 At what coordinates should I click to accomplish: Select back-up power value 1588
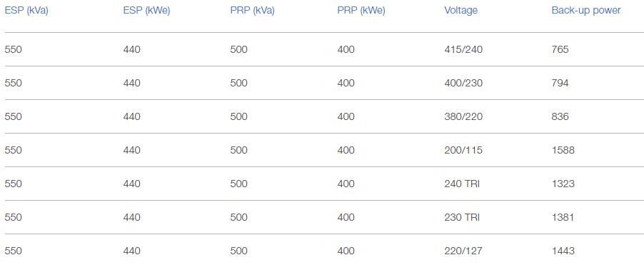click(563, 151)
